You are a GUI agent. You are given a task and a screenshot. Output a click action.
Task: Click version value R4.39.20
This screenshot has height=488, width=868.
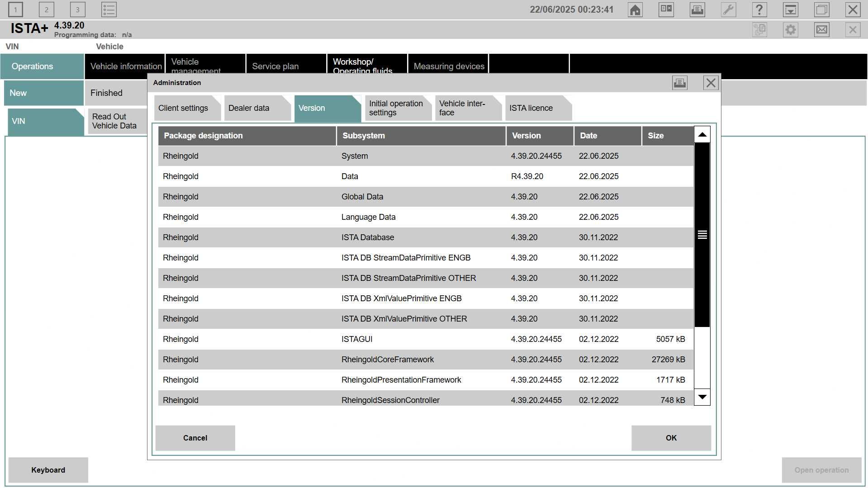coord(527,176)
